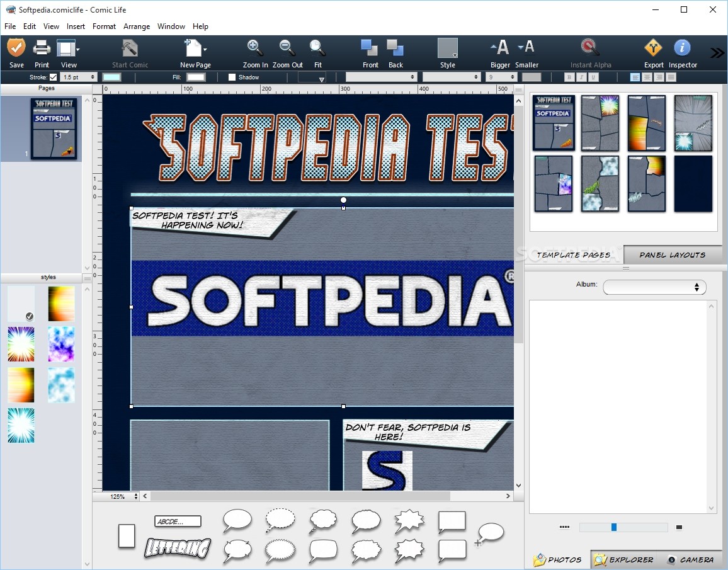Open the stroke width 1.5 pt dropdown
The width and height of the screenshot is (728, 570).
79,77
